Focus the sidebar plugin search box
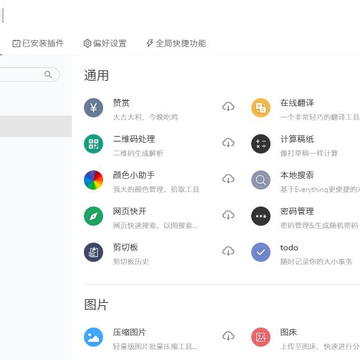 point(30,74)
